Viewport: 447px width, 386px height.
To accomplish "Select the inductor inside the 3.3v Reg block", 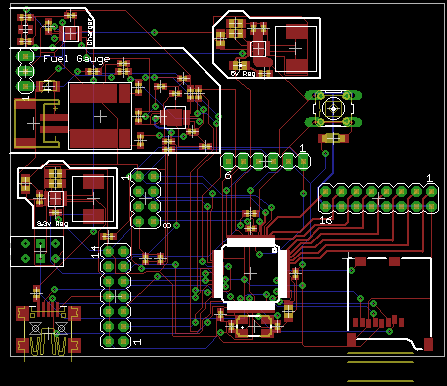I will click(x=93, y=199).
